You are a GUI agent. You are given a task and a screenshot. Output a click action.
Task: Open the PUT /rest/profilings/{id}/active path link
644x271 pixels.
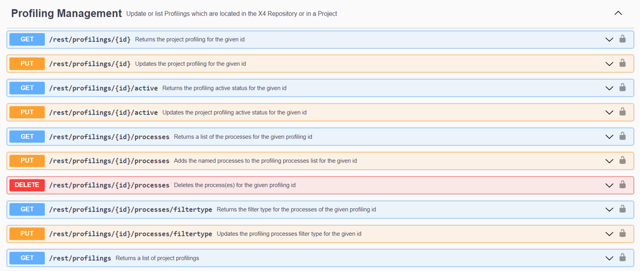[103, 112]
